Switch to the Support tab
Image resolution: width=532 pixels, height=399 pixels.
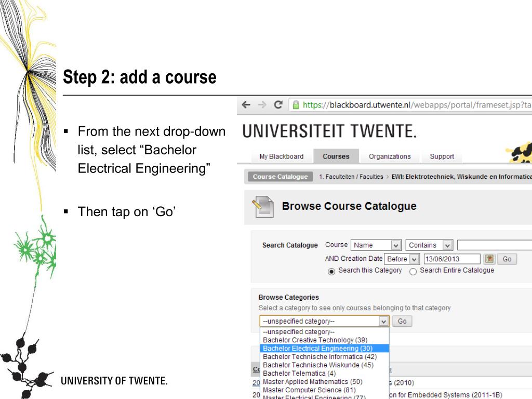click(442, 156)
